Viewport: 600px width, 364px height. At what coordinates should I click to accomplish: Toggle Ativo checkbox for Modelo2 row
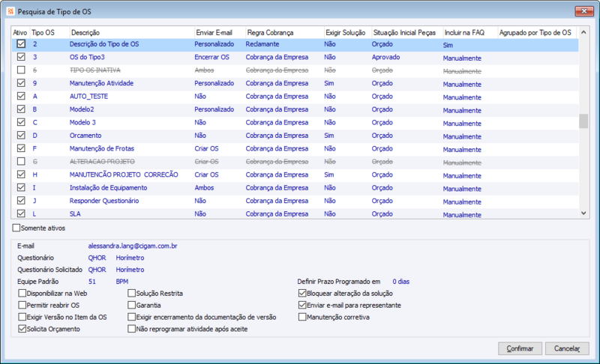coord(21,109)
